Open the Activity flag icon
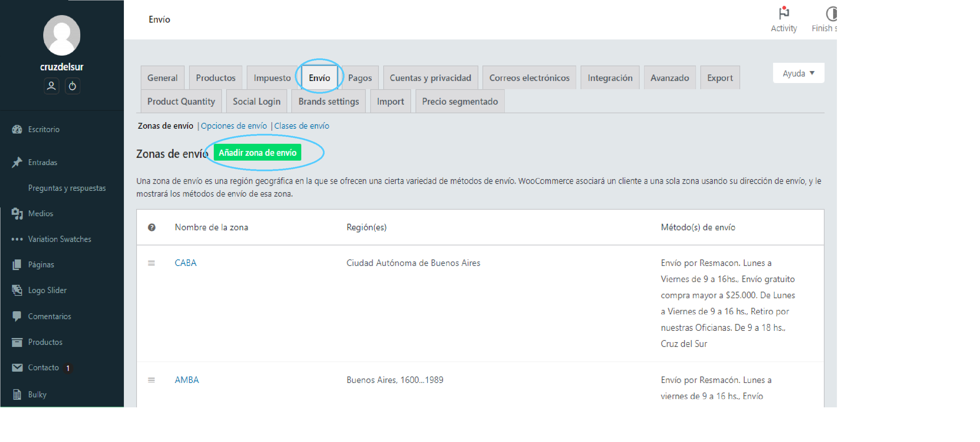Screen dimensions: 980x442 784,14
